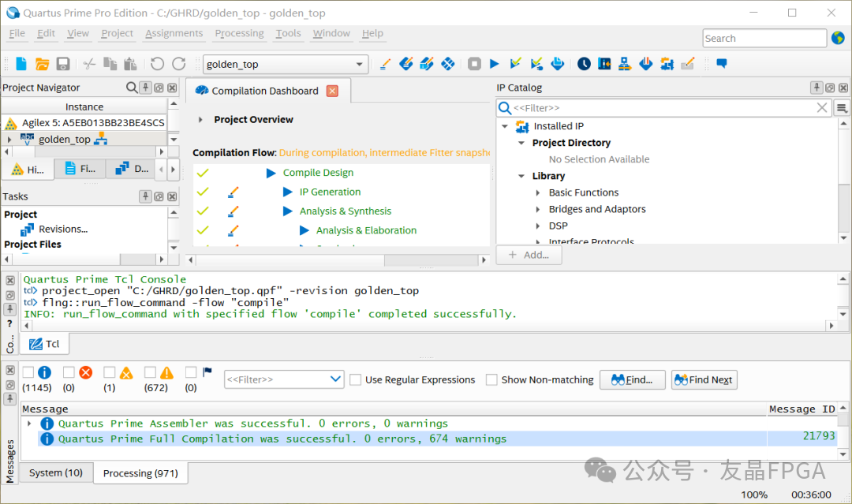The height and width of the screenshot is (504, 852).
Task: Click the Find... button
Action: 633,379
